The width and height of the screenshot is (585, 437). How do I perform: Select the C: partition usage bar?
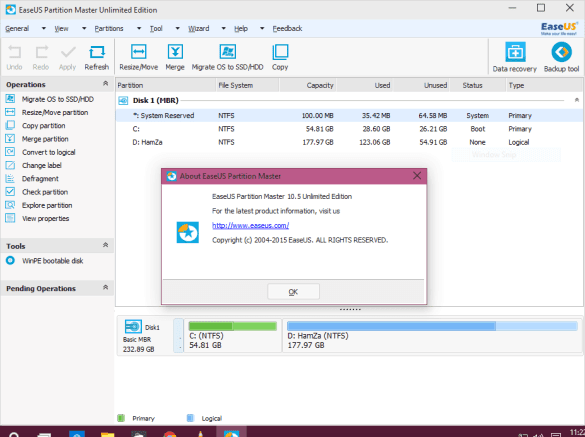[233, 326]
